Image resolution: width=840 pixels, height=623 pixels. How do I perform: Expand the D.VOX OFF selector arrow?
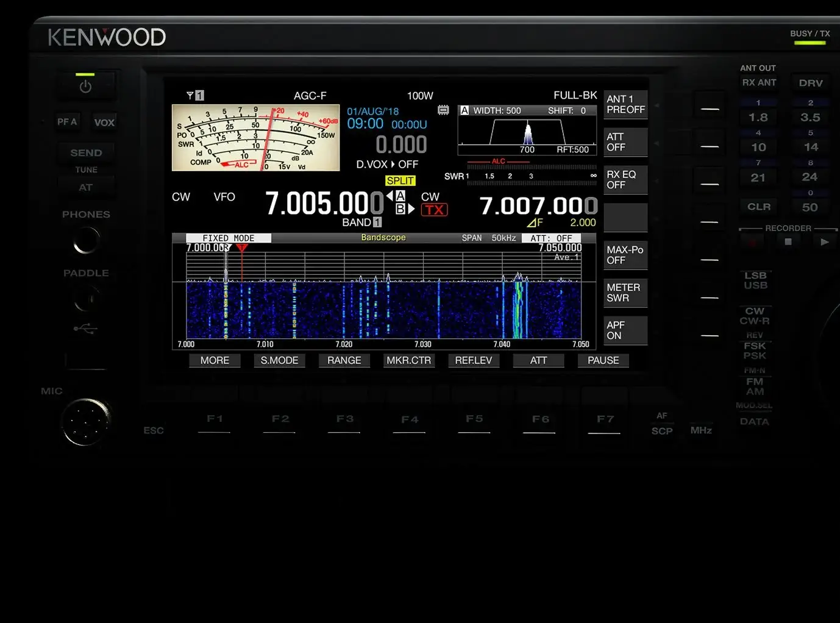coord(393,165)
